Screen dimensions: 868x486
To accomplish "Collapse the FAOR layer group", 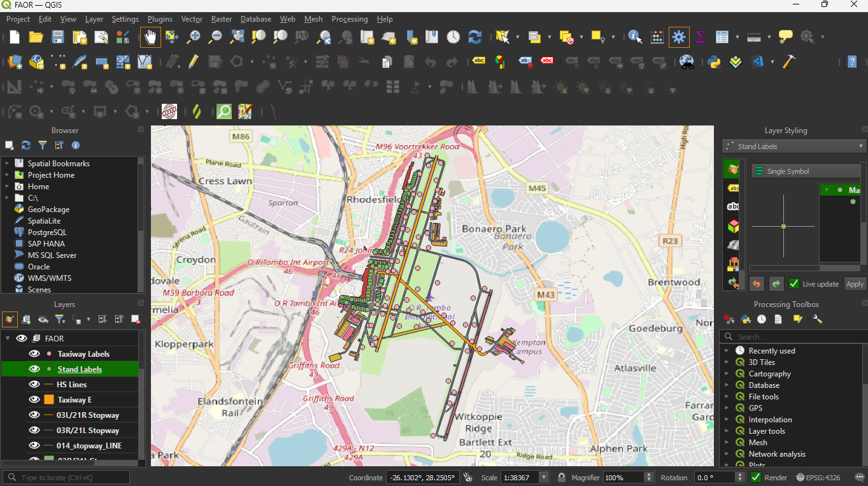I will [x=8, y=339].
